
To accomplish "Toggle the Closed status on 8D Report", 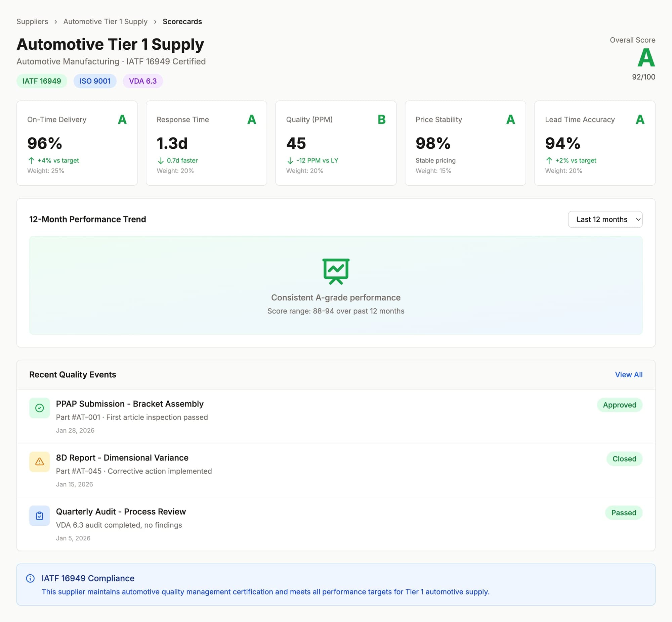I will click(624, 459).
